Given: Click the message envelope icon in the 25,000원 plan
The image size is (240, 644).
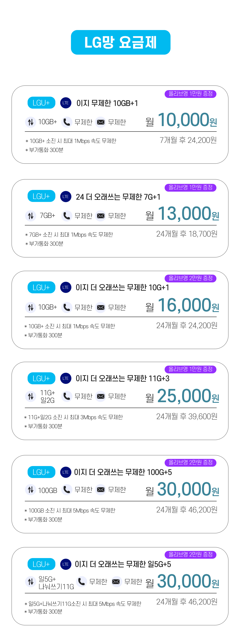Looking at the screenshot, I should tap(101, 396).
